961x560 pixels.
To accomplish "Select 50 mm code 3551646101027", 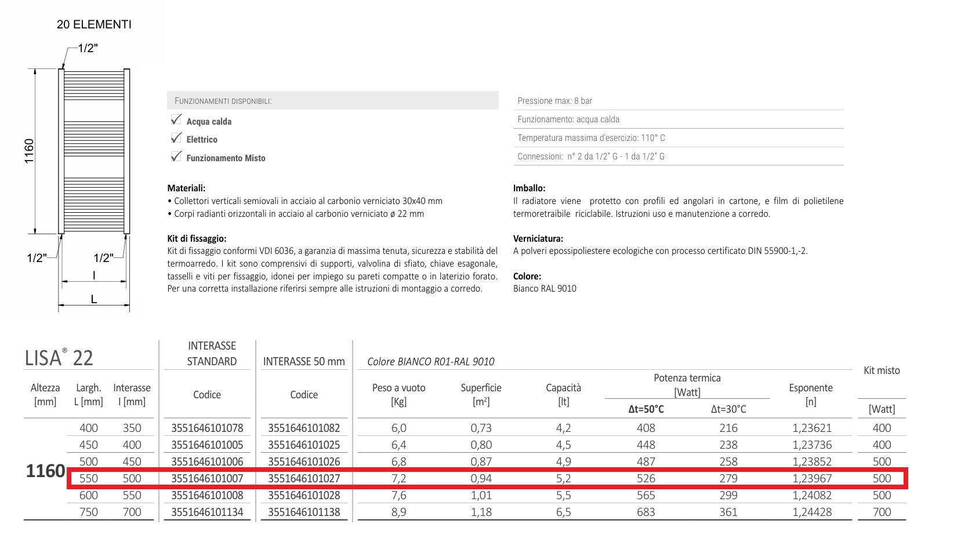I will [x=304, y=479].
